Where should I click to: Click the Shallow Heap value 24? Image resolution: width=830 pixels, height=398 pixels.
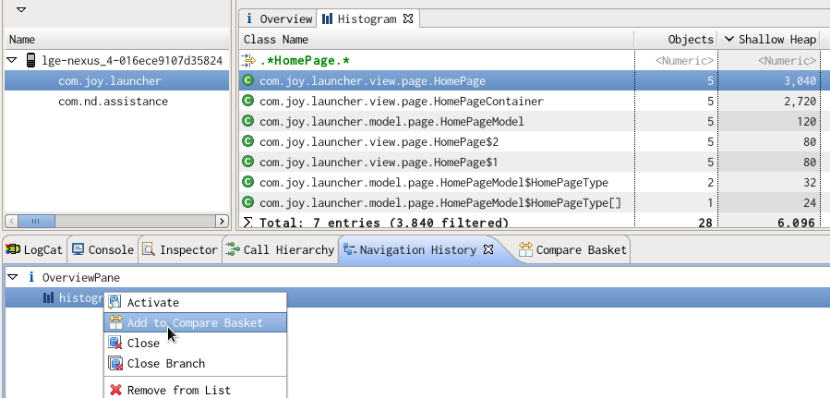pos(810,203)
